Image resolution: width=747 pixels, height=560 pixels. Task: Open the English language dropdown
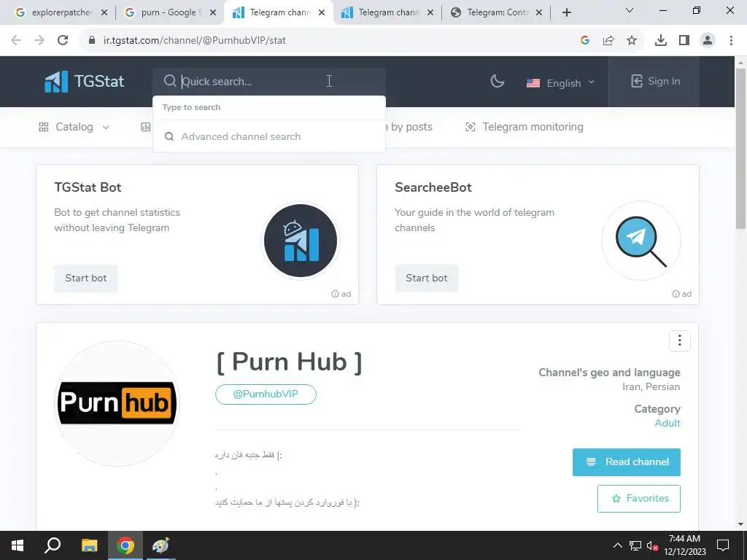[x=560, y=83]
